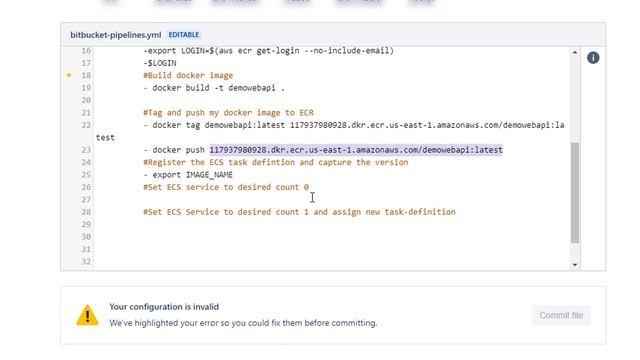Click the info icon beside the editor
The width and height of the screenshot is (640, 360).
593,58
